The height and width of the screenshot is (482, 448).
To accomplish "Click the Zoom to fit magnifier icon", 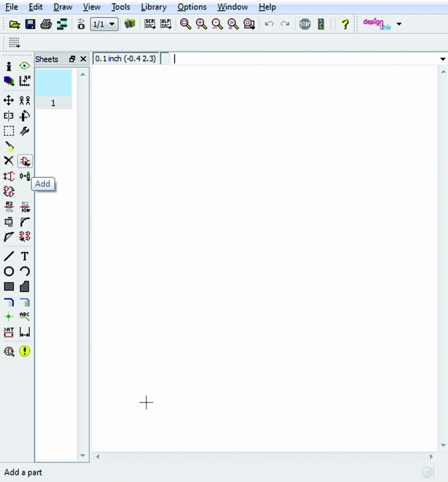I will pos(185,24).
